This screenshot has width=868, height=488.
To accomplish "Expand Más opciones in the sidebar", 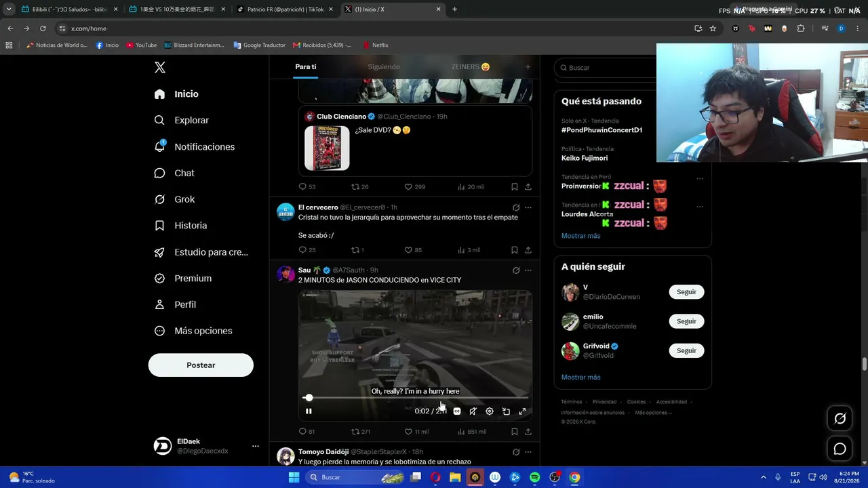I will (193, 331).
